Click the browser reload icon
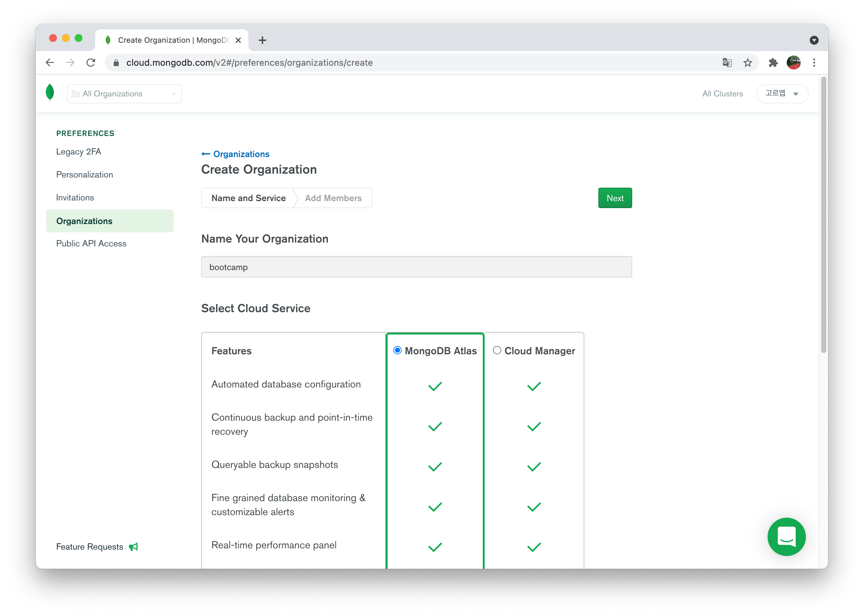The width and height of the screenshot is (864, 616). 91,63
